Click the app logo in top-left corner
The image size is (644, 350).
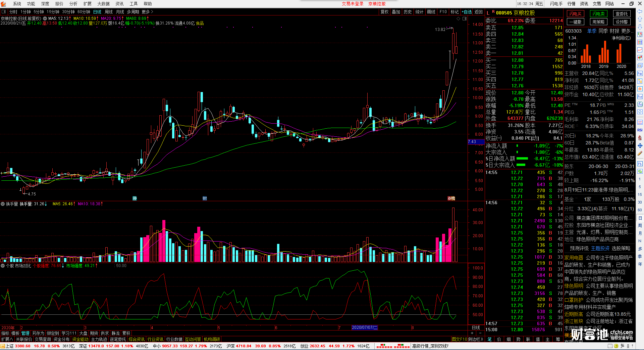tap(4, 4)
